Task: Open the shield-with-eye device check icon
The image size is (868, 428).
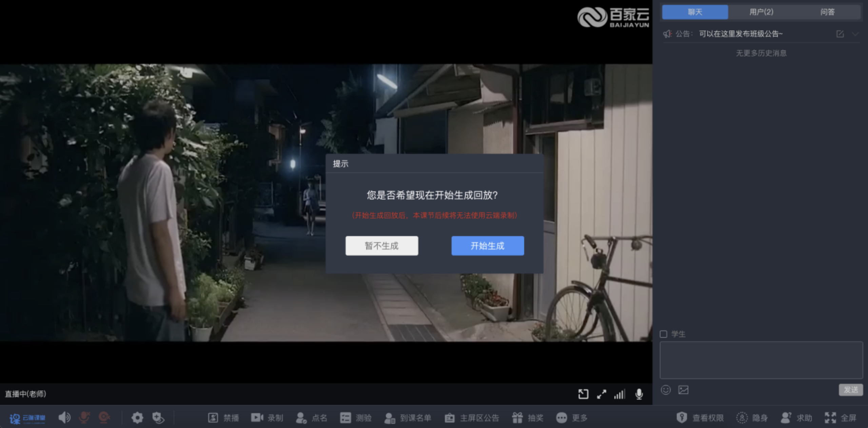Action: pos(158,418)
